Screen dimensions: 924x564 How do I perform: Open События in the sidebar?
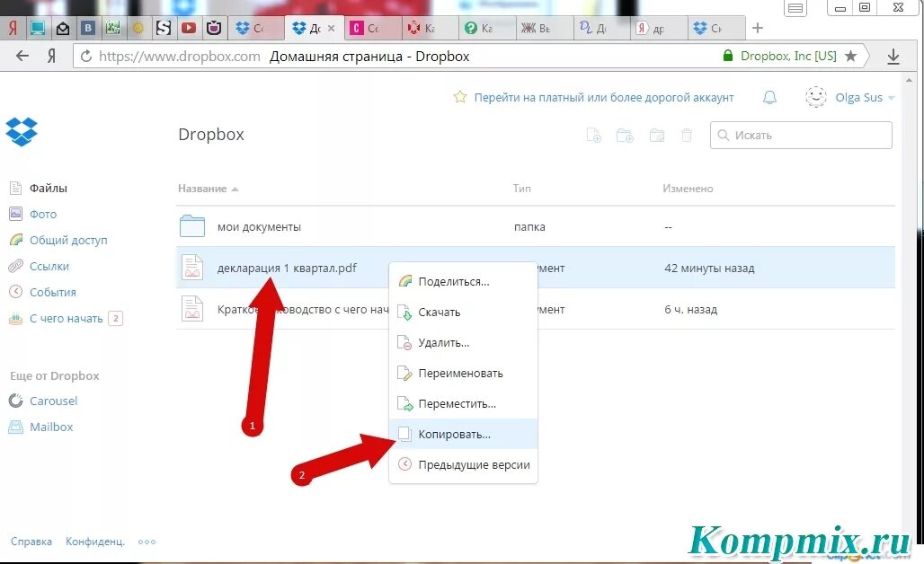pos(52,292)
